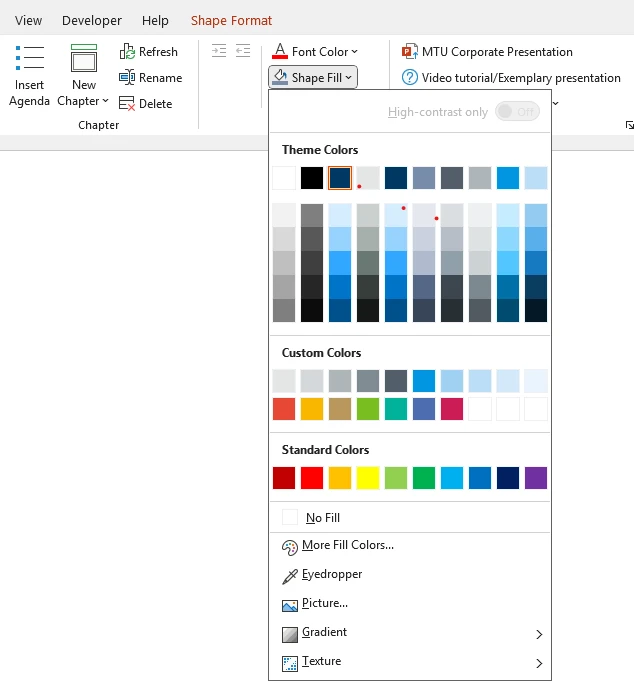Click the chevron right of the Shape Fill menu
Screen dimensions: 634x684
click(556, 103)
